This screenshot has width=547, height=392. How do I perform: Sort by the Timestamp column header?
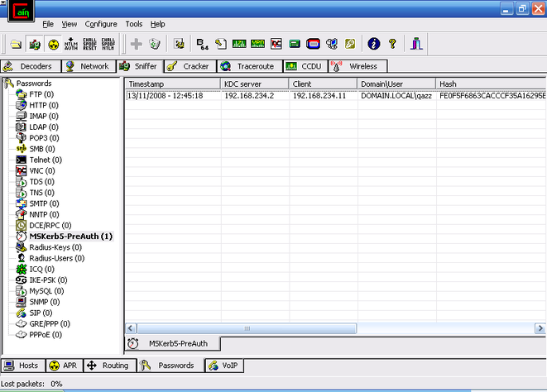(x=173, y=84)
